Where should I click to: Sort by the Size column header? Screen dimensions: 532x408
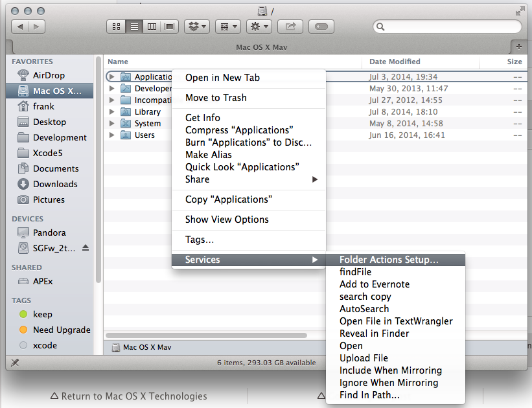(x=503, y=62)
